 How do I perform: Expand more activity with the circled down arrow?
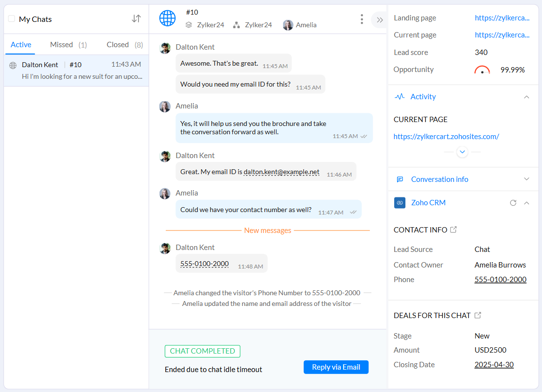point(462,152)
